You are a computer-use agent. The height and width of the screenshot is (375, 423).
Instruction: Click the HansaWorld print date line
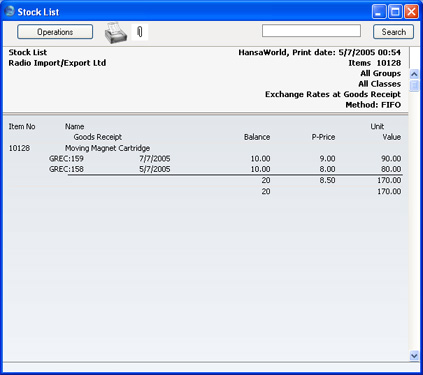319,52
